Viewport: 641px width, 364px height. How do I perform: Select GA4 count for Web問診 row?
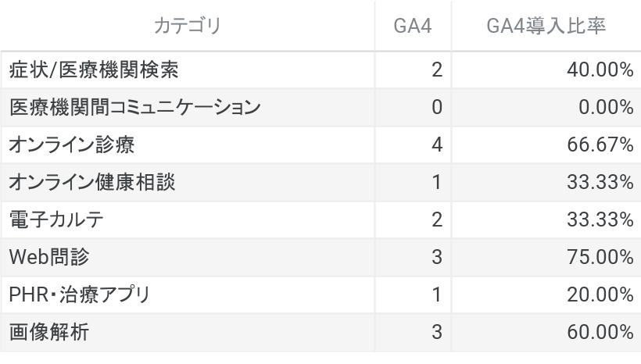click(x=436, y=258)
